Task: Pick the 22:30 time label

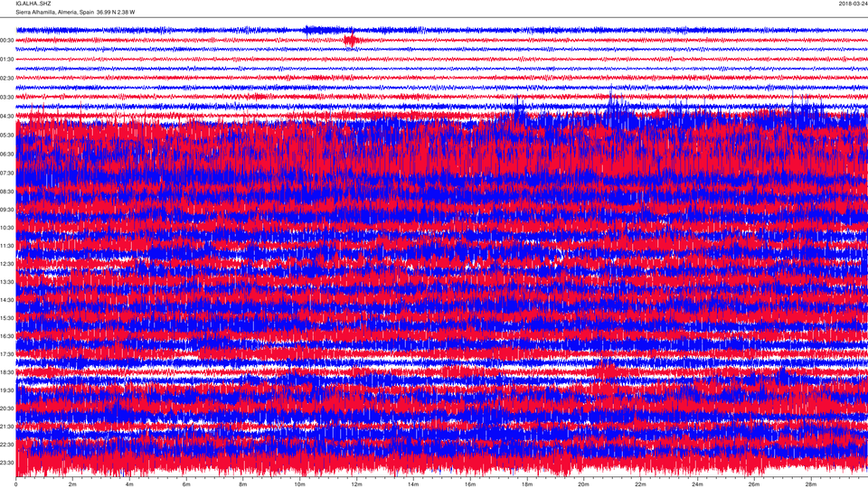Action: [7, 445]
